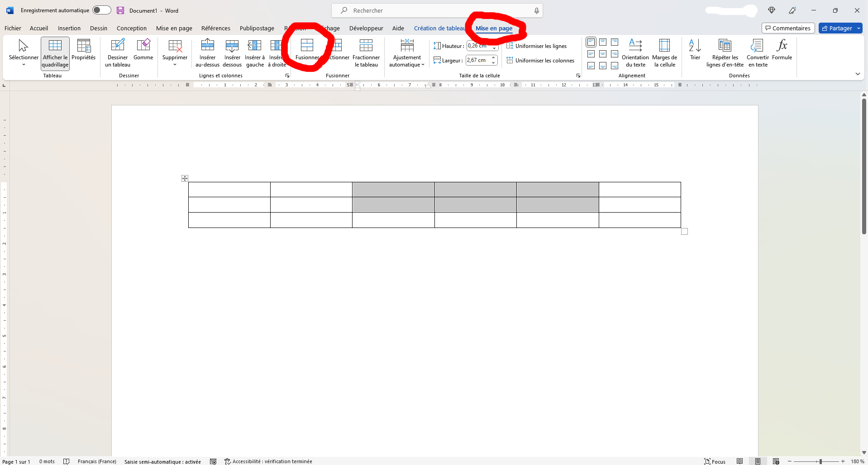The image size is (868, 465).
Task: Click Convertir en texte
Action: tap(758, 52)
